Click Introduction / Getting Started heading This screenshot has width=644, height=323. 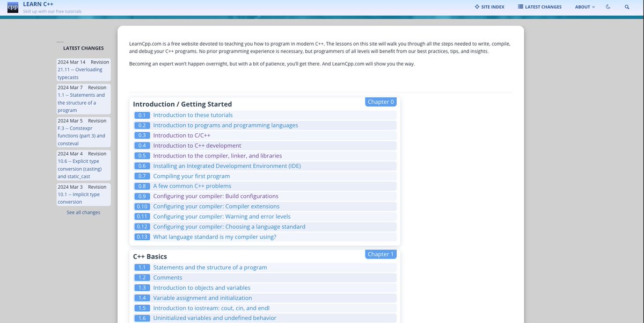point(182,104)
